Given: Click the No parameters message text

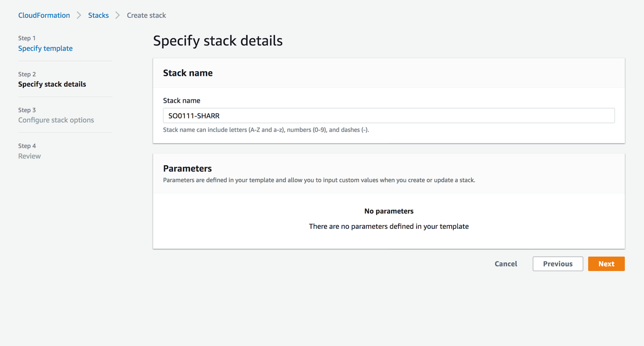Looking at the screenshot, I should 389,211.
